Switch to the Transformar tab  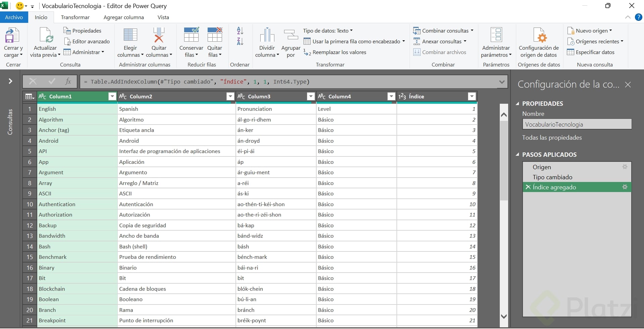coord(75,17)
